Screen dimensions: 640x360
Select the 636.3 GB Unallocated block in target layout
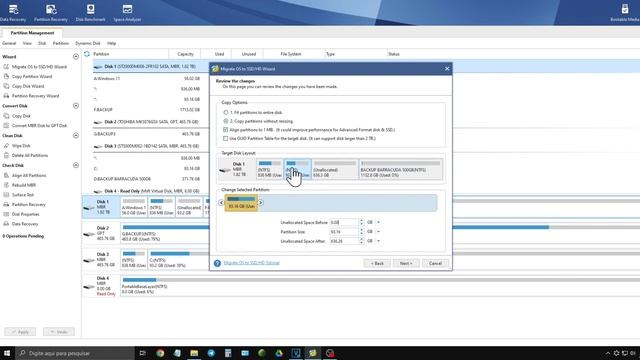tap(335, 169)
